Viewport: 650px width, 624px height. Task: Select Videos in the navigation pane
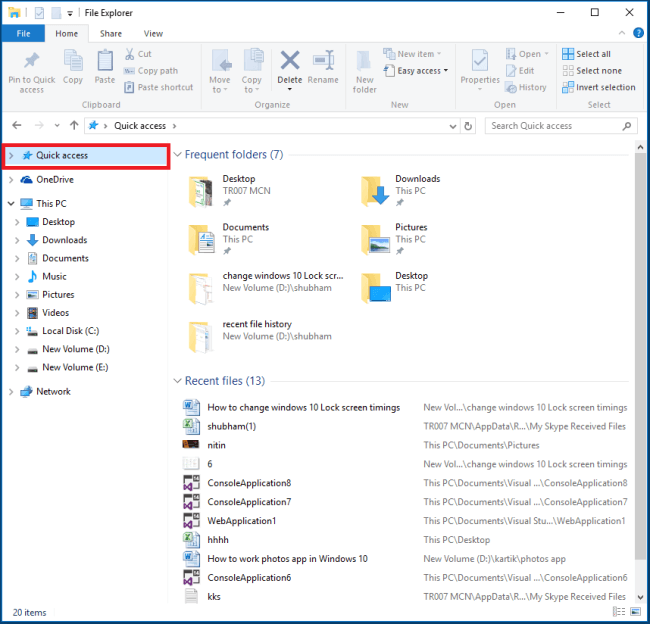56,313
